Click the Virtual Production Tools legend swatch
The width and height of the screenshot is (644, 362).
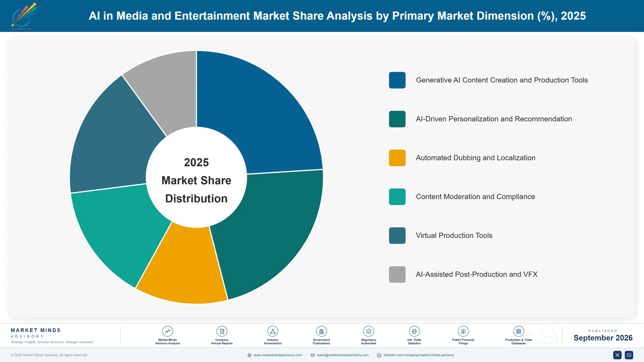(397, 235)
